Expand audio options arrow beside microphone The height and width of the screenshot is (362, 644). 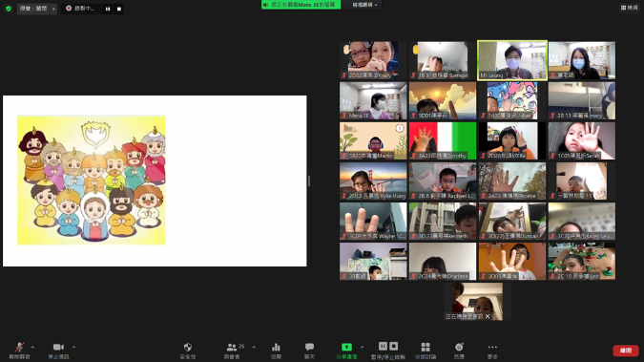32,347
